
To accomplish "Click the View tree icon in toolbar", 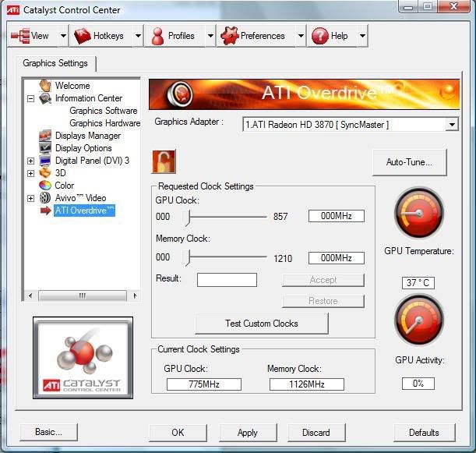I will point(20,36).
